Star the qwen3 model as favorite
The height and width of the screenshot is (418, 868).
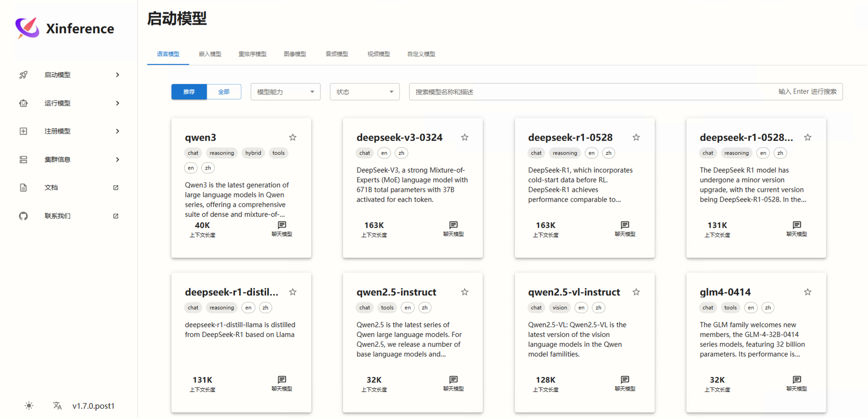tap(292, 137)
